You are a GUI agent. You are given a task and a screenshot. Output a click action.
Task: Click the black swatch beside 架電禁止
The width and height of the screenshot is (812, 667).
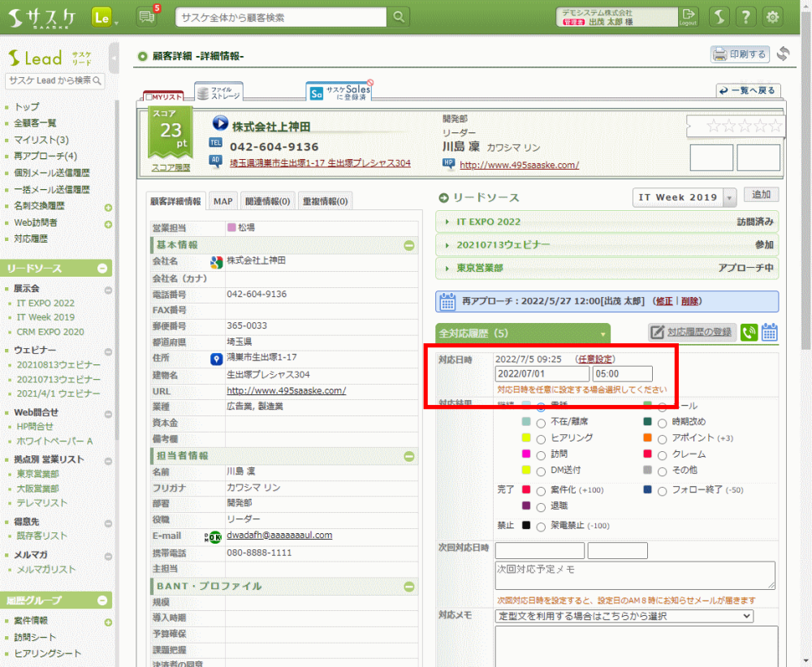(526, 525)
